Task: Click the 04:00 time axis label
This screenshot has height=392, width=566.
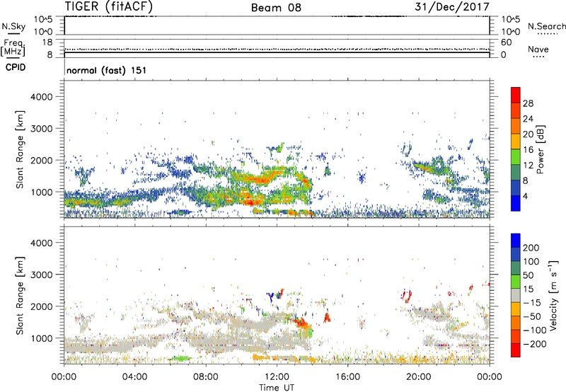Action: pos(134,377)
